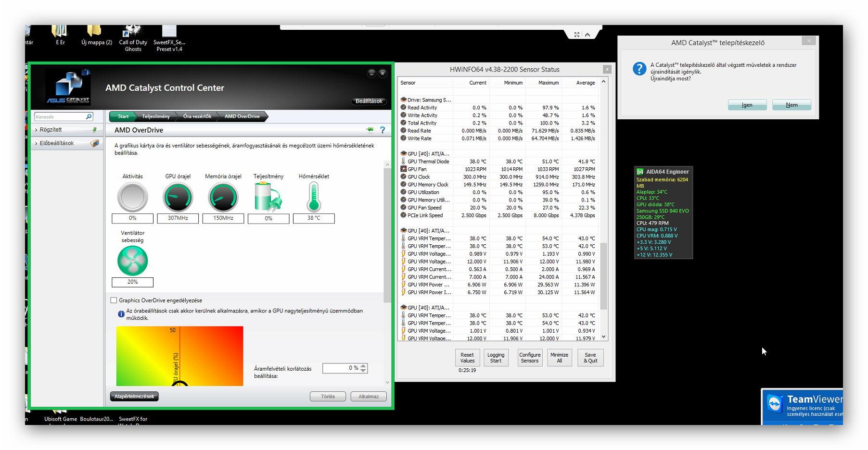This screenshot has width=868, height=450.
Task: Go to the Óra vezérlők breadcrumb
Action: click(197, 116)
